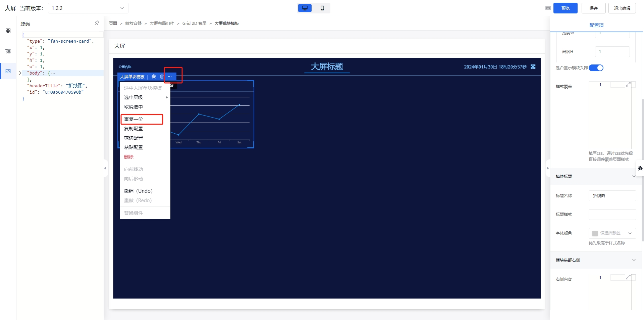Collapse the 模块头部右侧 section
Image resolution: width=644 pixels, height=320 pixels.
coord(634,260)
